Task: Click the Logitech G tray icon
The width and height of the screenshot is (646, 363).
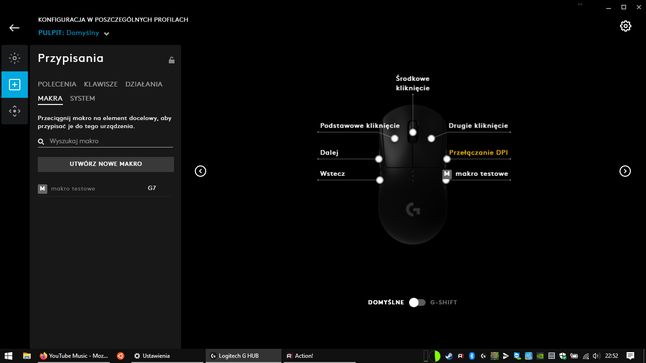Action: click(x=483, y=356)
